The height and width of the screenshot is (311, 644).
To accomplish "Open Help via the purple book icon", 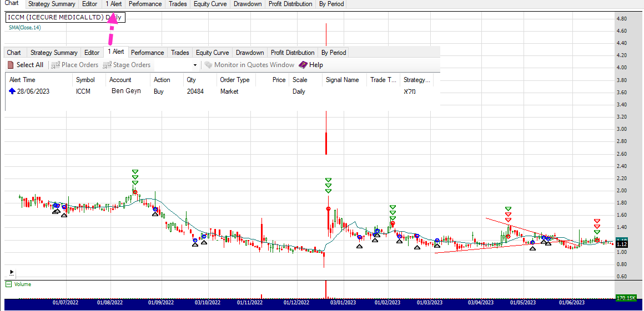I will tap(303, 65).
